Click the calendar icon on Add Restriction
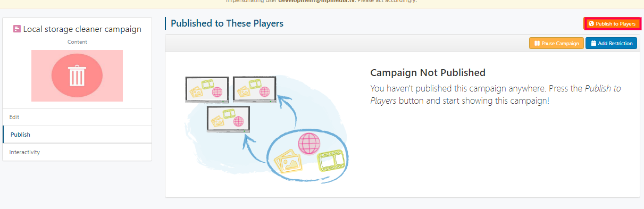644x209 pixels. tap(593, 44)
